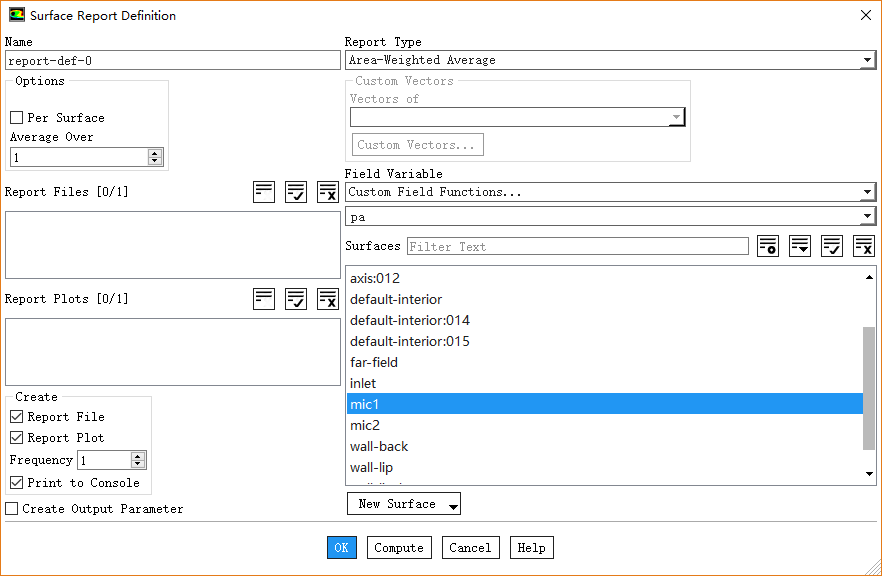This screenshot has height=576, width=882.
Task: Uncheck Print to Console
Action: coord(17,483)
